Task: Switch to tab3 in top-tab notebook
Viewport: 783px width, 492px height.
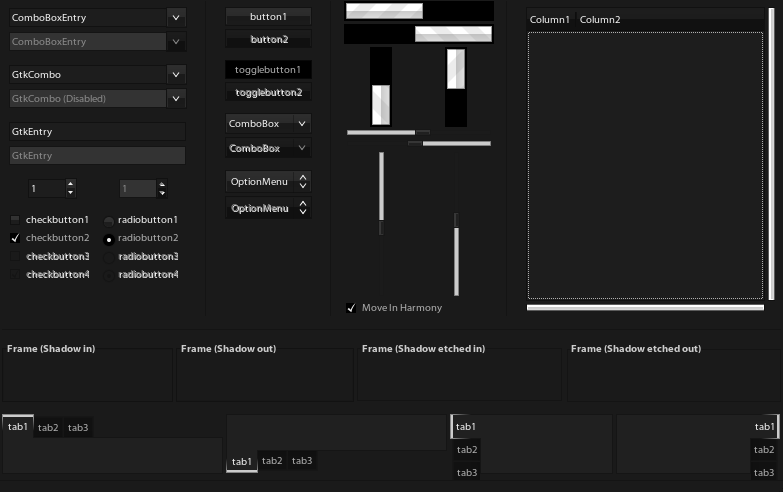Action: (78, 428)
